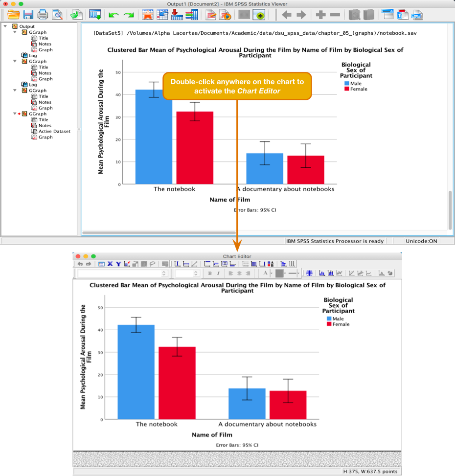Image resolution: width=455 pixels, height=476 pixels.
Task: Click the left arrow Promote button
Action: tap(287, 15)
